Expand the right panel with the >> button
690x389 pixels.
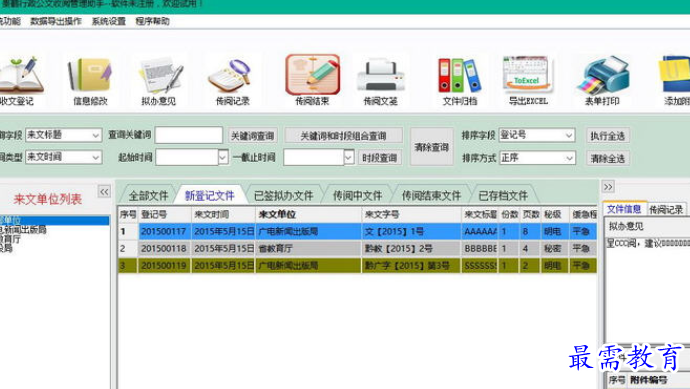tap(608, 187)
